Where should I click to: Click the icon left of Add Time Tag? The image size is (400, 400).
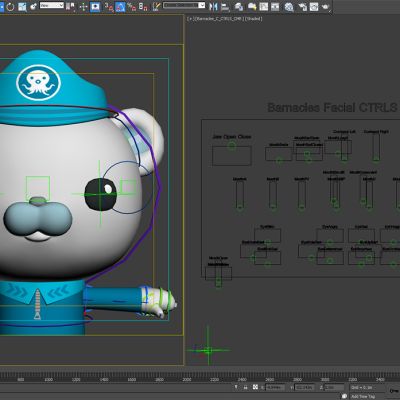coord(345,396)
